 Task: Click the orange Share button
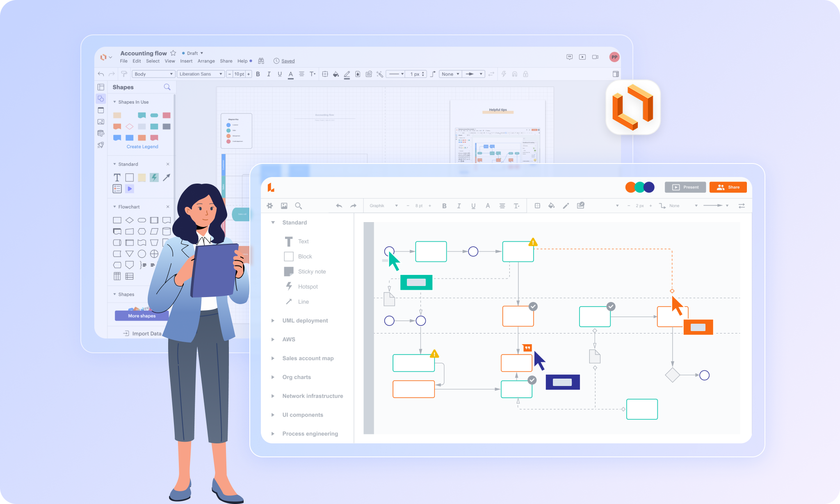(x=728, y=187)
